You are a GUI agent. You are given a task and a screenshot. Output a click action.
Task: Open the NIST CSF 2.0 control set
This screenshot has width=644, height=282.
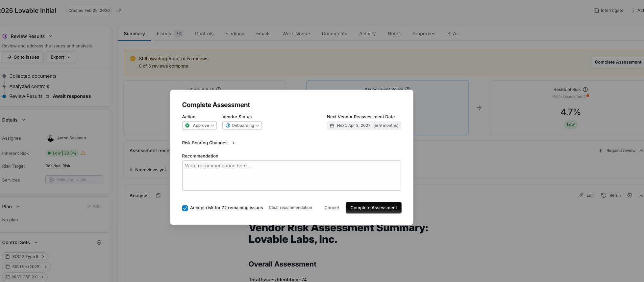pyautogui.click(x=25, y=277)
